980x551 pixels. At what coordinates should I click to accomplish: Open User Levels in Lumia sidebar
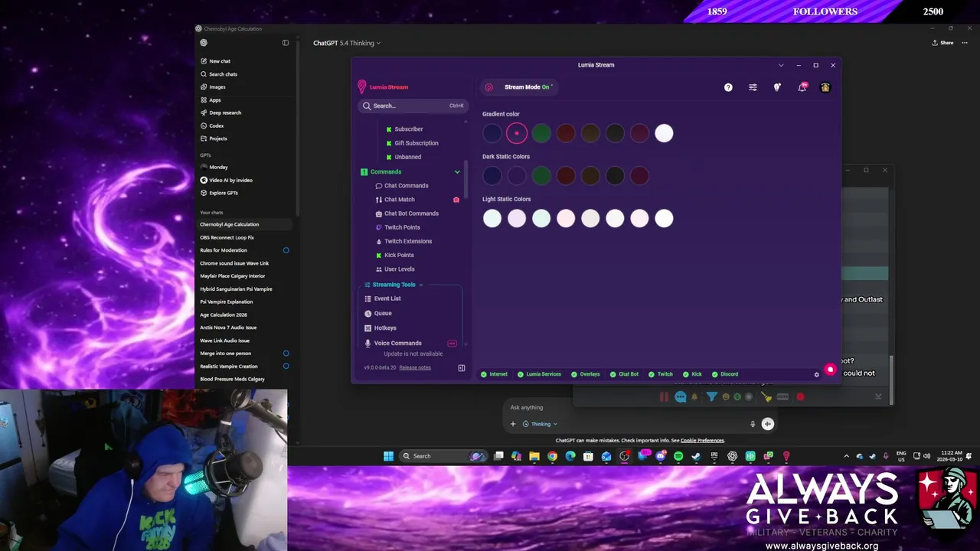coord(395,269)
